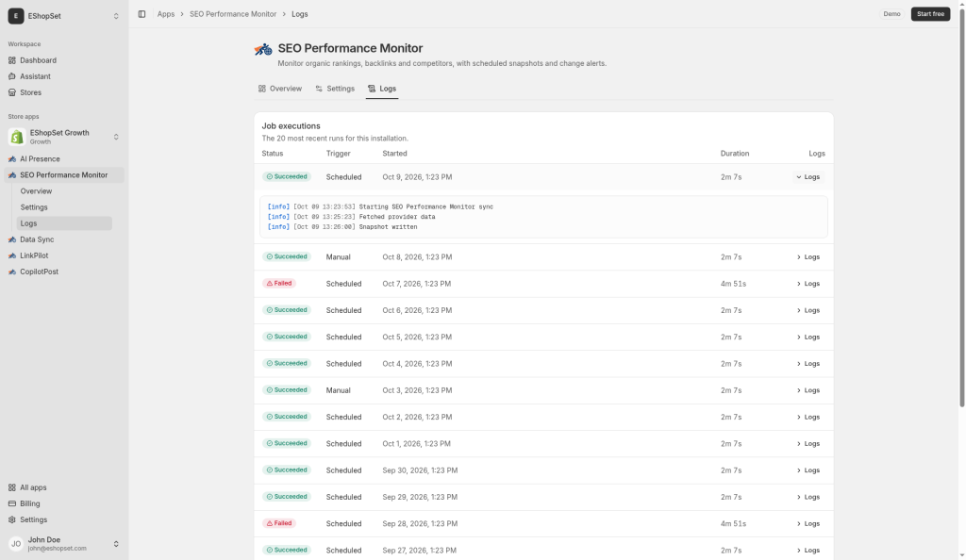Image resolution: width=966 pixels, height=560 pixels.
Task: Expand logs for the Oct 7 failed run
Action: [x=808, y=284]
